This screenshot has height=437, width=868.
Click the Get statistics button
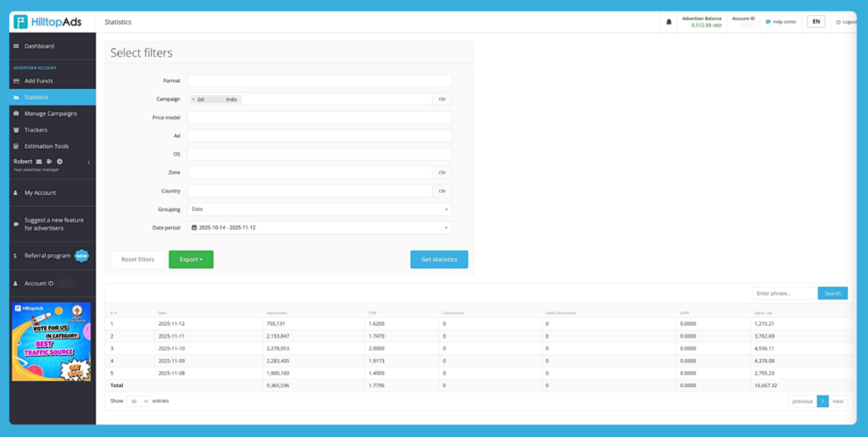click(438, 259)
